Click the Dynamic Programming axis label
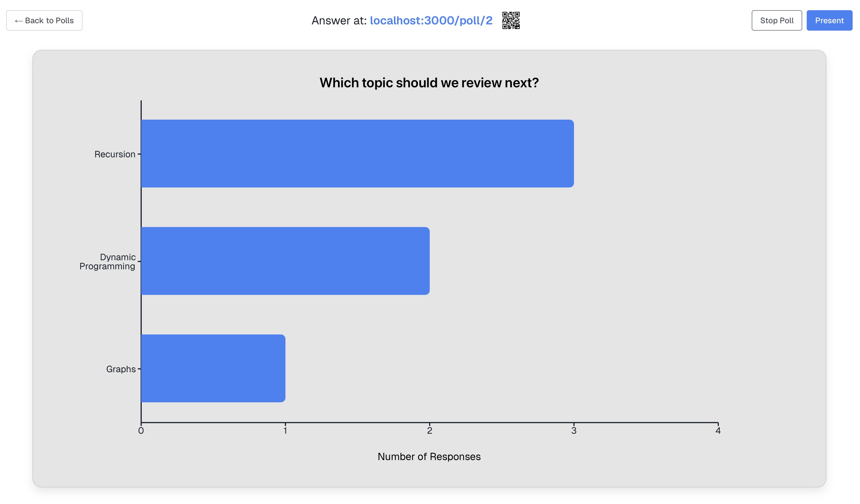Screen dimensions: 860x504 [107, 261]
